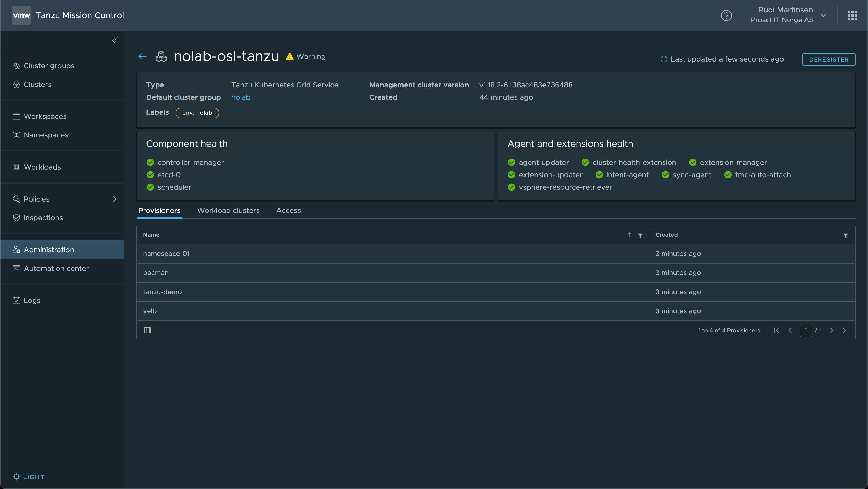Sort Name column with up arrow
Viewport: 868px width, 489px height.
coord(629,235)
